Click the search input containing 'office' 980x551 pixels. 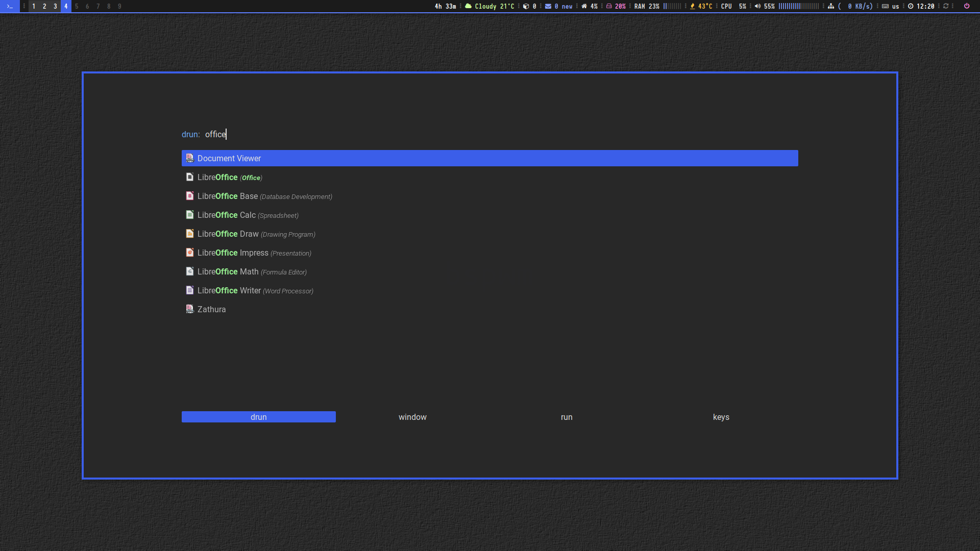tap(501, 134)
